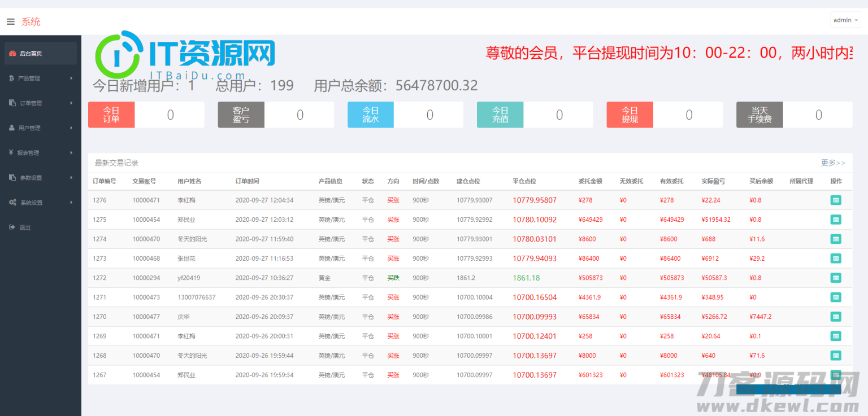The height and width of the screenshot is (416, 868).
Task: Click the 订单编号 column header
Action: (105, 181)
